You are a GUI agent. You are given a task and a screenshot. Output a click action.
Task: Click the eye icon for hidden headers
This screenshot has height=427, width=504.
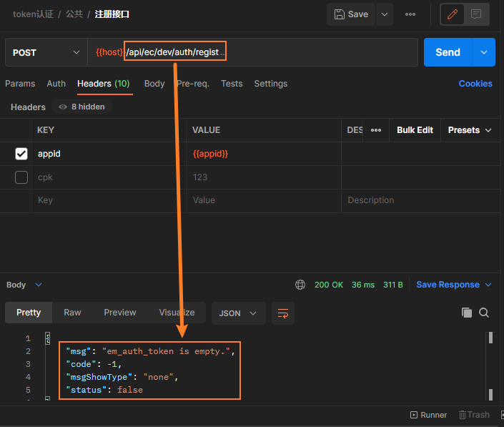pos(63,107)
